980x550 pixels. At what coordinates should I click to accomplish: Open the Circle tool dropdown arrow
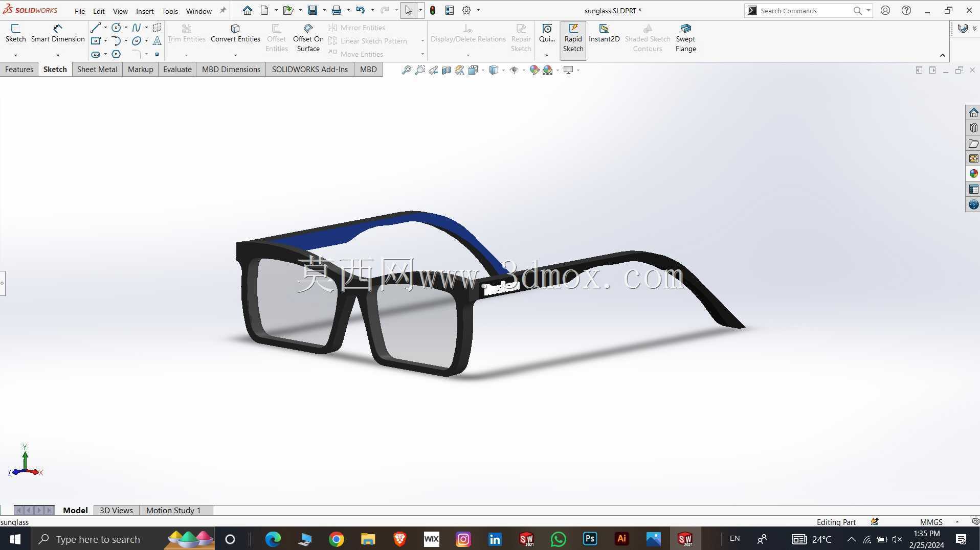point(126,28)
